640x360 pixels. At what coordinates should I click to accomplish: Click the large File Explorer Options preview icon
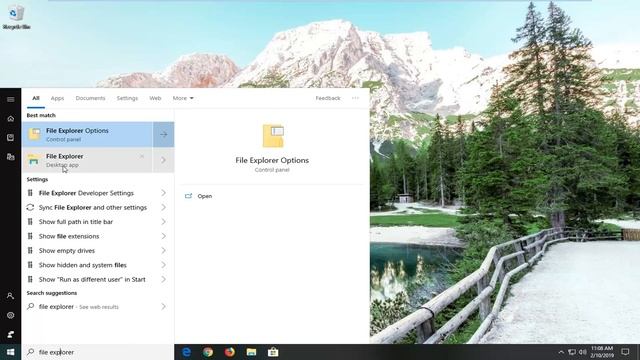click(x=273, y=136)
